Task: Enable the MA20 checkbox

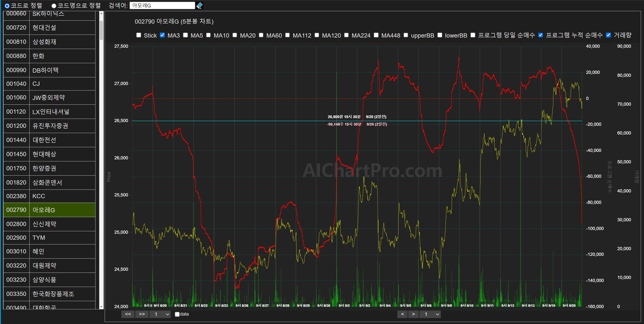Action: pyautogui.click(x=235, y=35)
